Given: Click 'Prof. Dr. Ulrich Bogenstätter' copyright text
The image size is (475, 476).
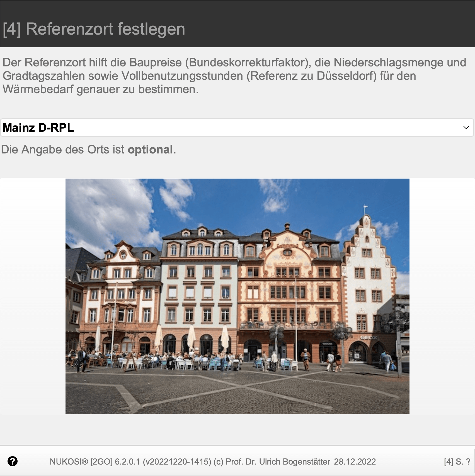Looking at the screenshot, I should (x=278, y=462).
